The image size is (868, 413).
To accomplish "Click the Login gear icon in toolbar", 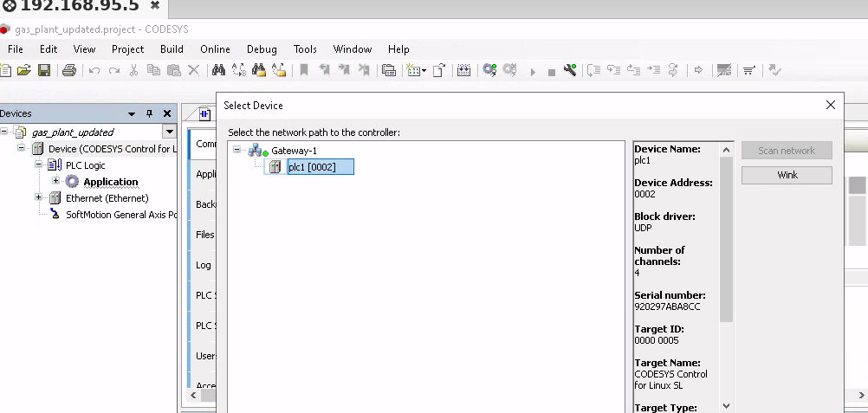I will click(489, 71).
